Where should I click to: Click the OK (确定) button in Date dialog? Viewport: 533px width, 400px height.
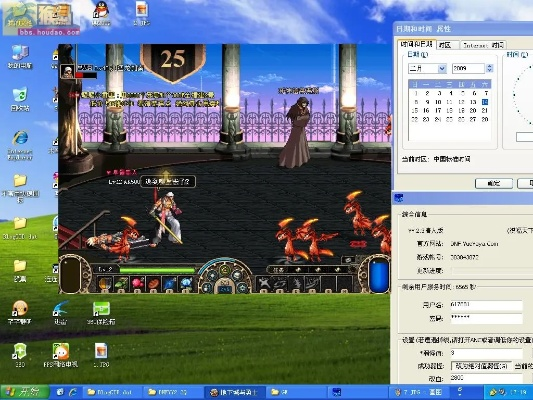[494, 184]
